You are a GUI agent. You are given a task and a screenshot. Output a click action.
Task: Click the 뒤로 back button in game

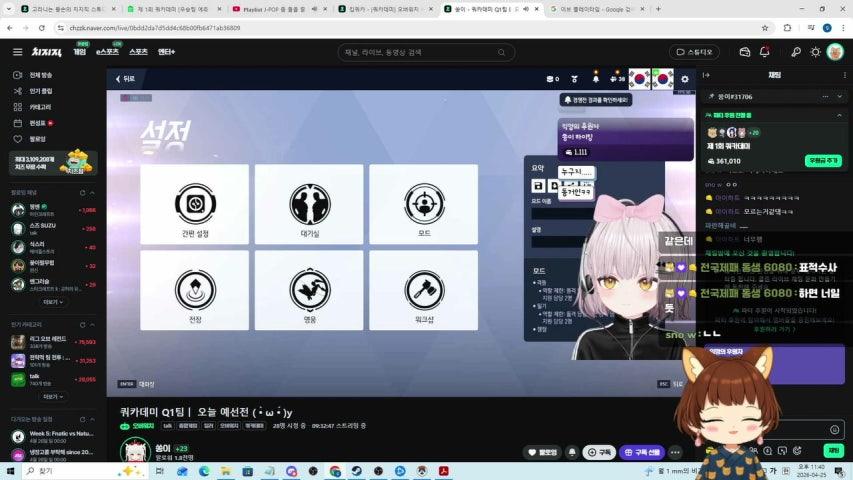point(125,79)
